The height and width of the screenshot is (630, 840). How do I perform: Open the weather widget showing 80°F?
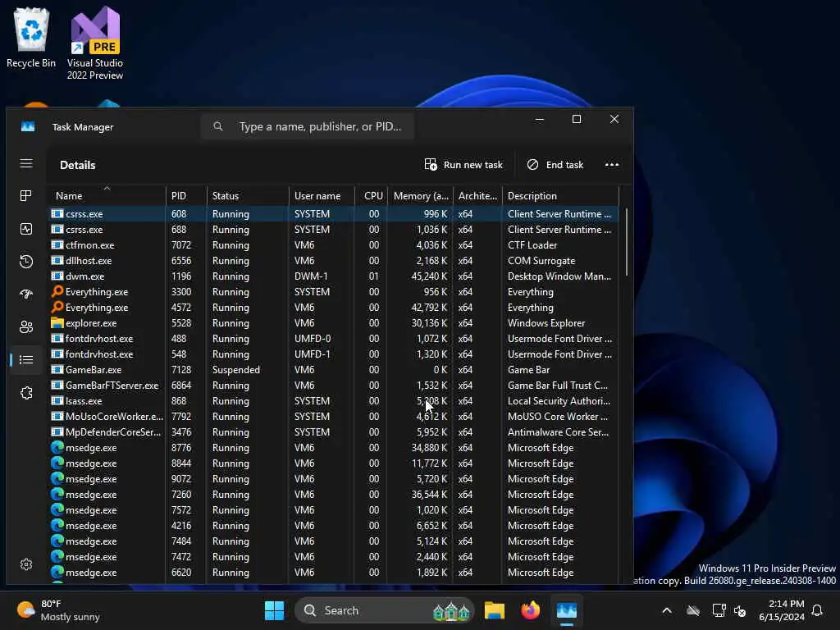pyautogui.click(x=58, y=610)
